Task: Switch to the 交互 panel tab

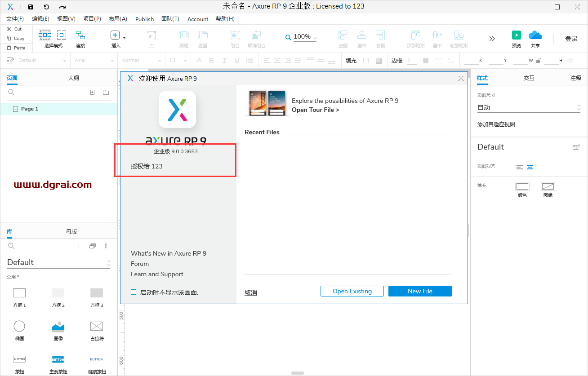Action: pyautogui.click(x=529, y=78)
